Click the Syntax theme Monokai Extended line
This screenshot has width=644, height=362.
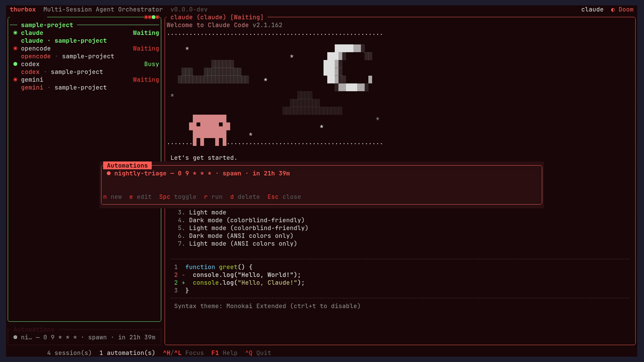pos(267,306)
